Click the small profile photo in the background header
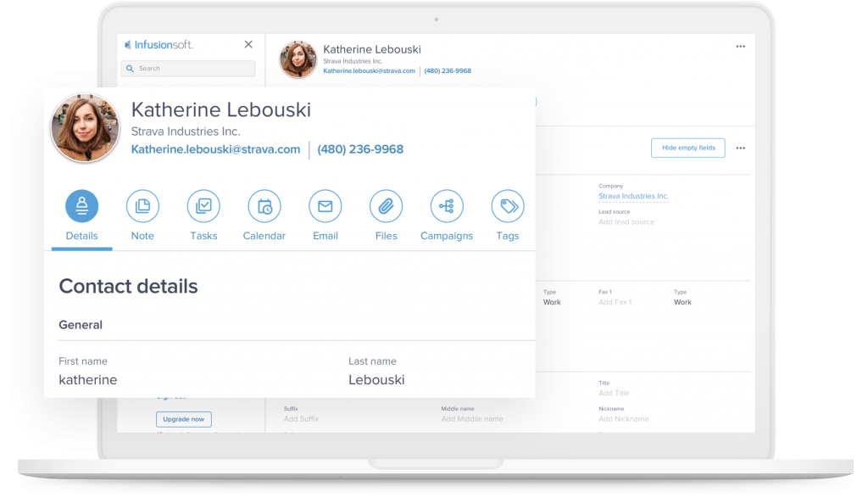The image size is (868, 498). [x=298, y=59]
